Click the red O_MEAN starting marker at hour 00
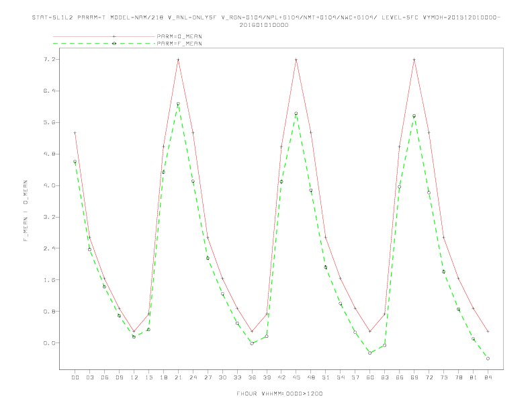 point(75,133)
